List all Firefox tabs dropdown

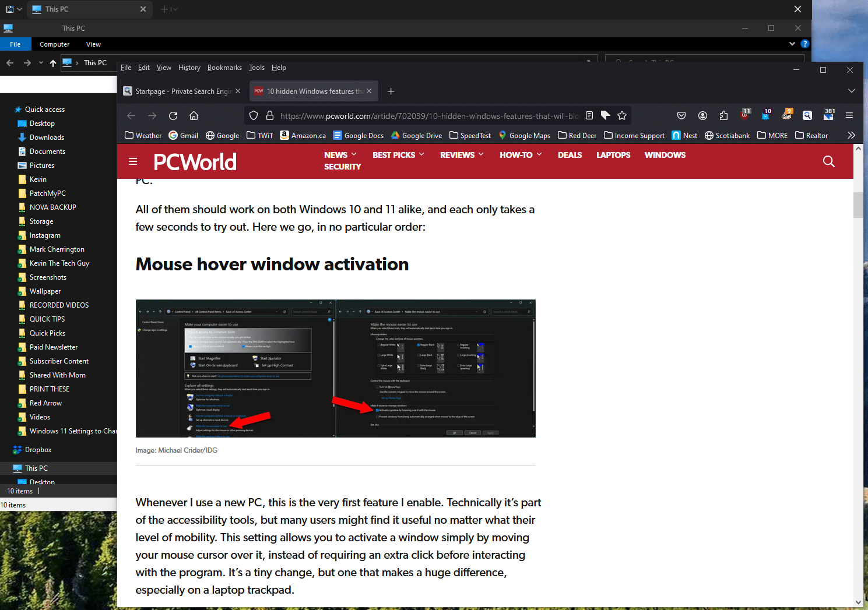point(852,91)
